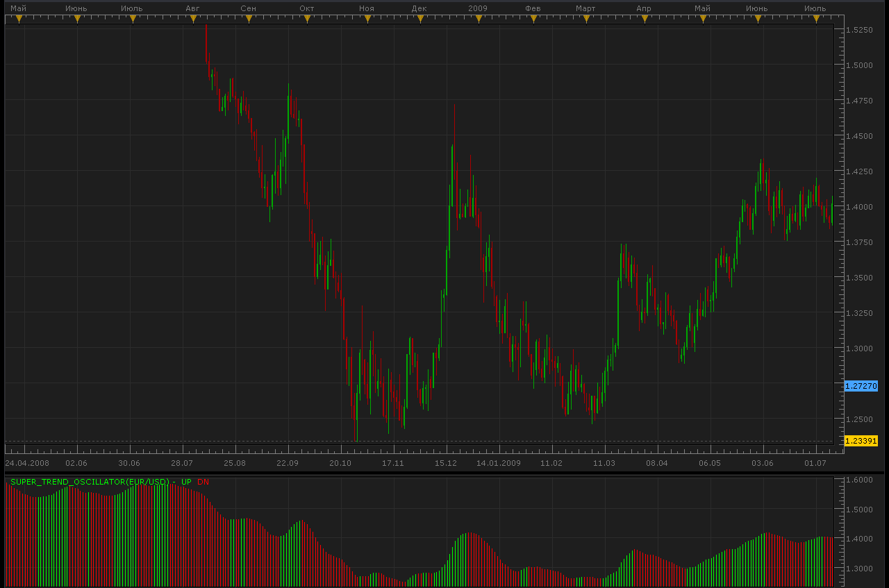889x588 pixels.
Task: Click the 1.4250 price axis value
Action: click(860, 171)
